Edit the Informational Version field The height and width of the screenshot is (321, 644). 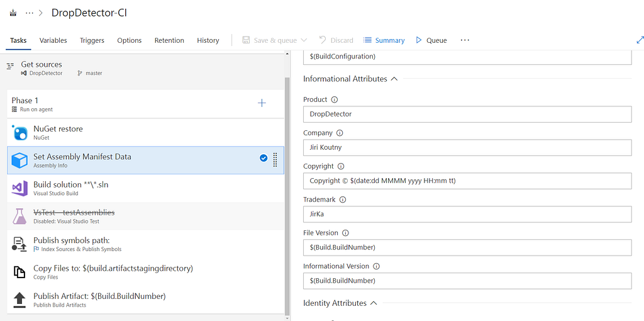coord(467,281)
